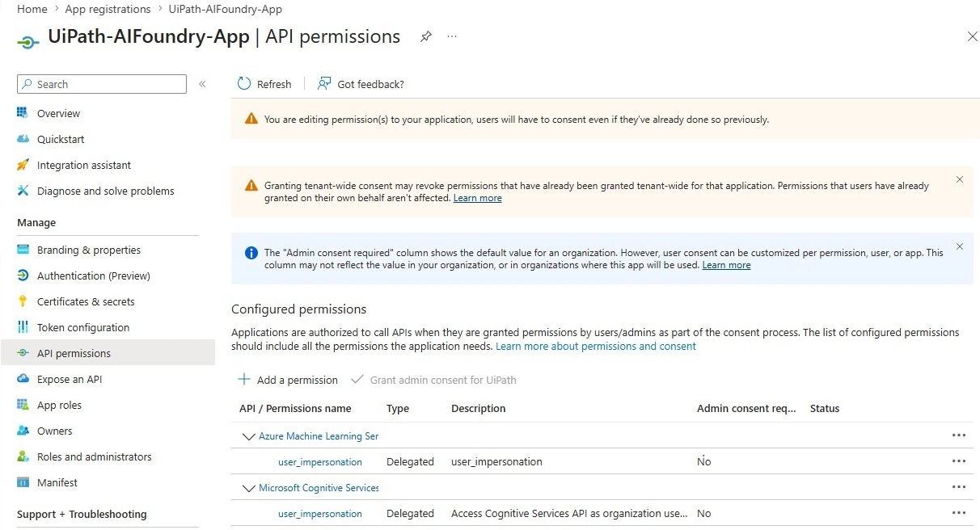The image size is (980, 530).
Task: Click Branding & properties icon
Action: coord(23,250)
